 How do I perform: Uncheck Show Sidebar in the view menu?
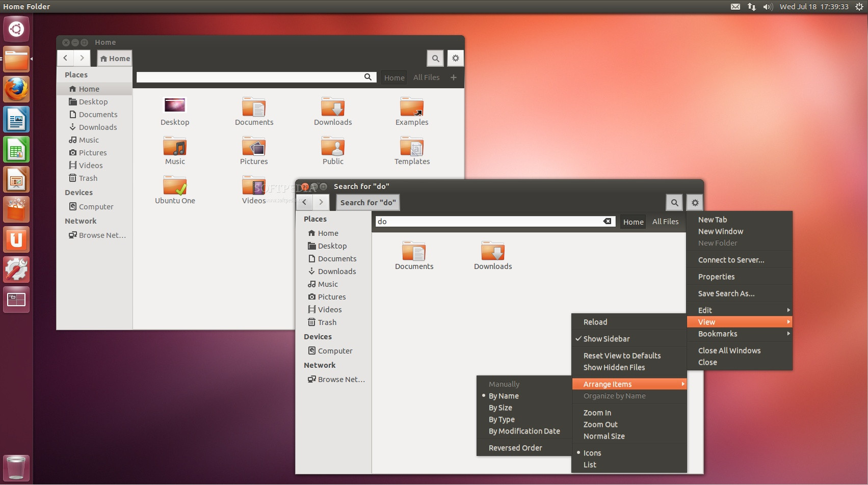pyautogui.click(x=608, y=338)
